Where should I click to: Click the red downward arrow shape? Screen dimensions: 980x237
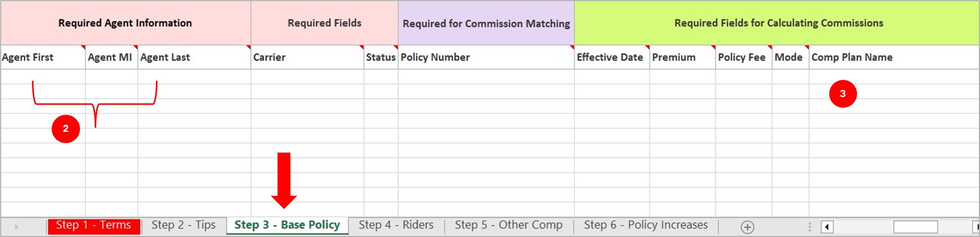click(x=284, y=180)
